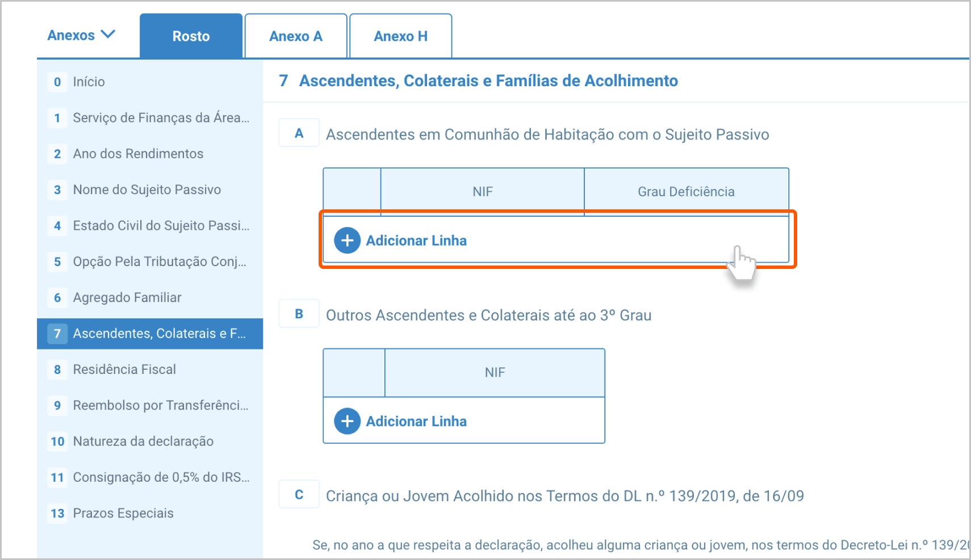Select the Rosto tab

click(191, 36)
